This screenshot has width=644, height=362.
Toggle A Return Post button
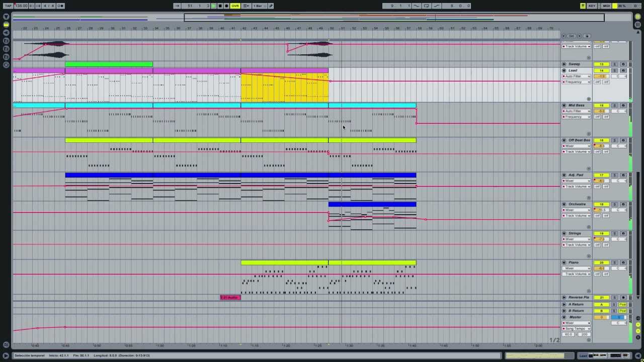tap(623, 305)
